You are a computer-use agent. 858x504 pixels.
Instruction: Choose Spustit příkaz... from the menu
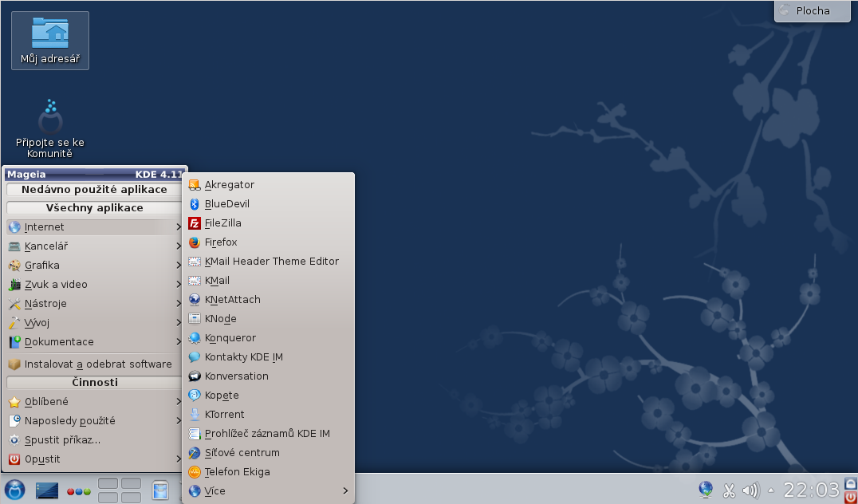coord(94,440)
